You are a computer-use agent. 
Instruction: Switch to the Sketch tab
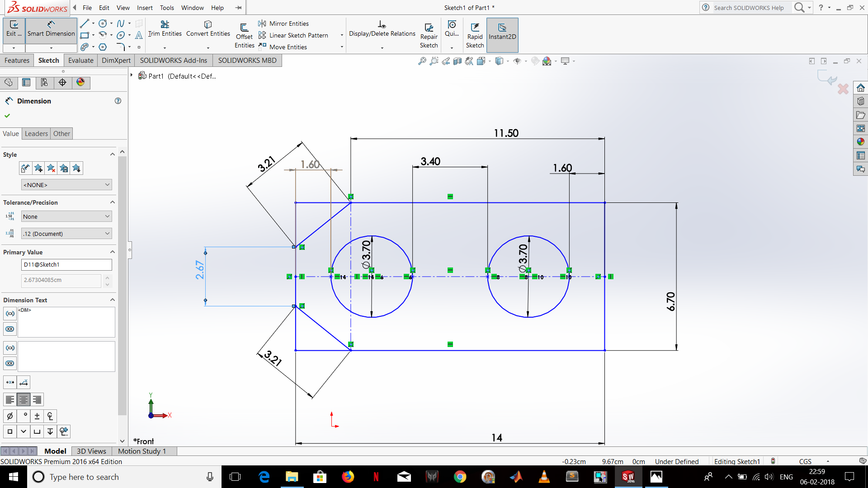(48, 60)
